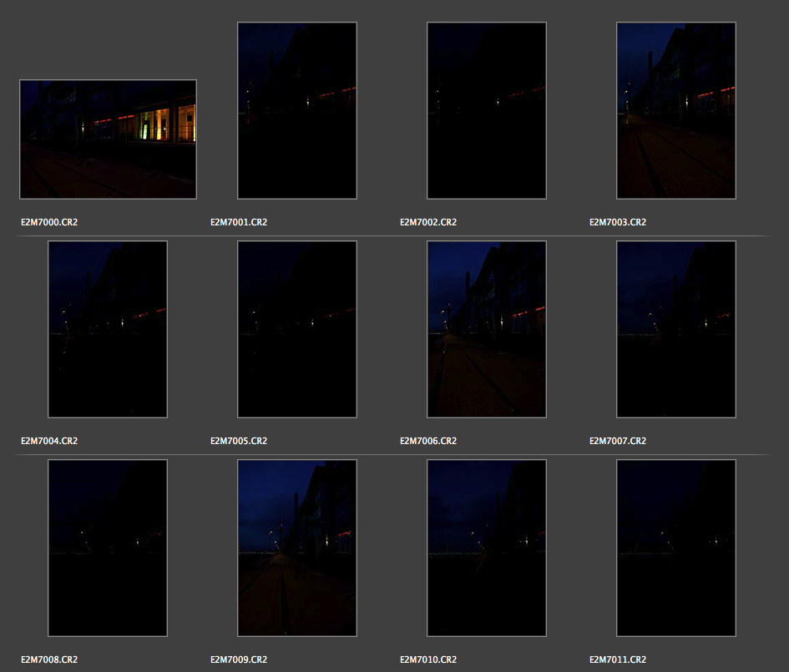Select the filename text E2M7010.CR2

click(x=428, y=659)
